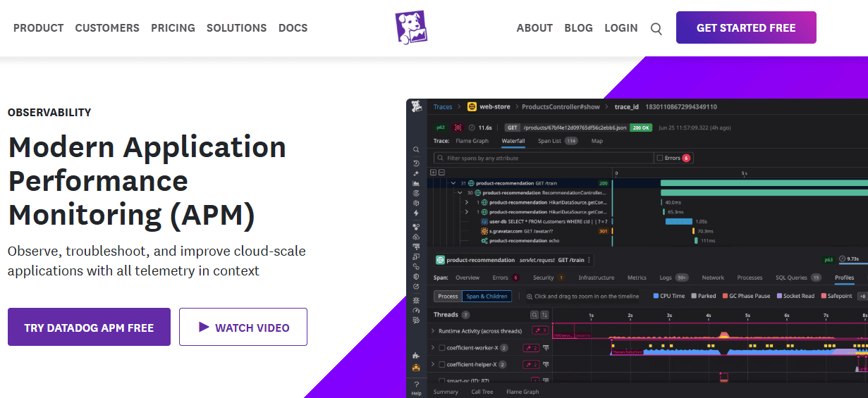The height and width of the screenshot is (398, 868).
Task: Check the coefficient-worker-X thread checkbox
Action: [x=442, y=347]
